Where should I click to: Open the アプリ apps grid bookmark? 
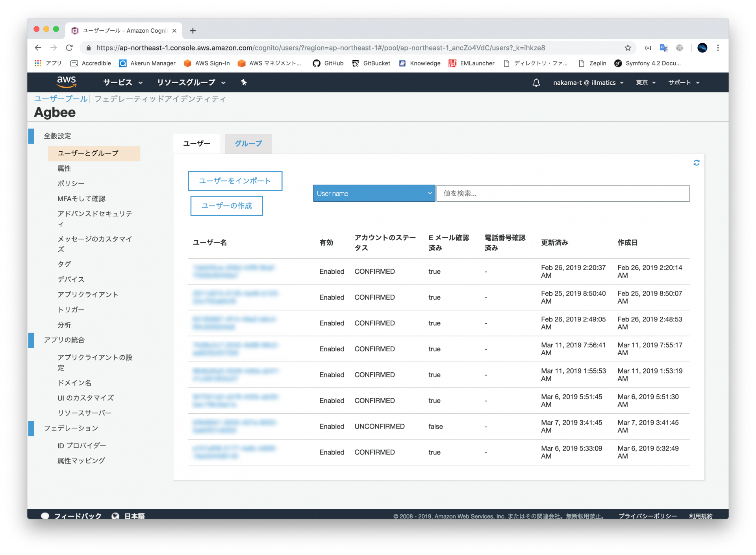(48, 63)
